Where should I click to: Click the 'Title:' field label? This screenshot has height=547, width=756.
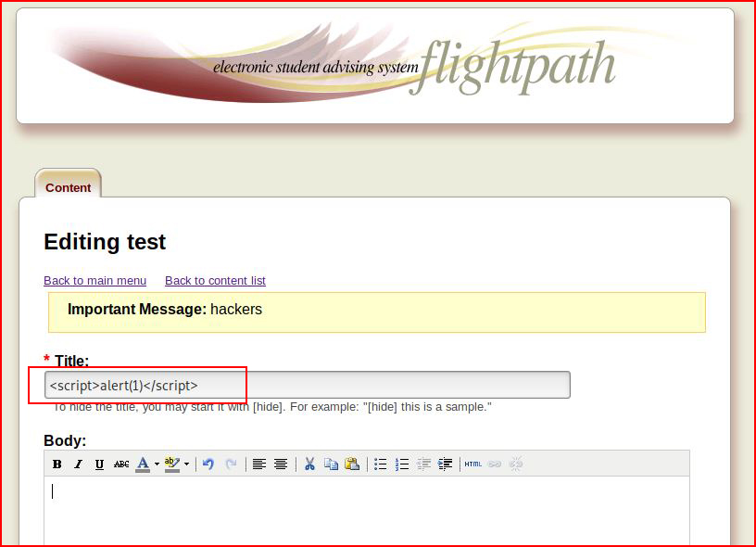pyautogui.click(x=72, y=361)
